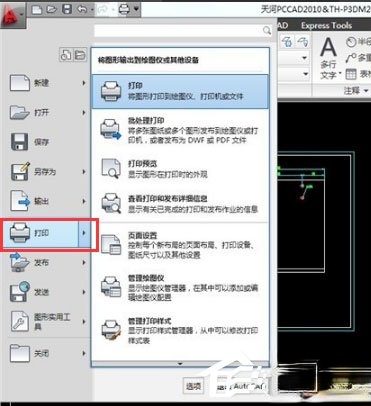
Task: Expand the 另存为 submenu arrow
Action: (84, 172)
